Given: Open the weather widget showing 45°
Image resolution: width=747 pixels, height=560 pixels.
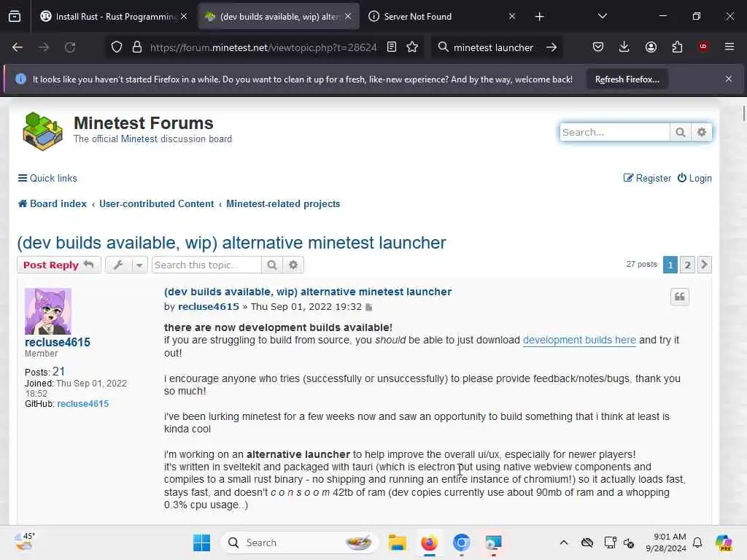Looking at the screenshot, I should click(25, 542).
